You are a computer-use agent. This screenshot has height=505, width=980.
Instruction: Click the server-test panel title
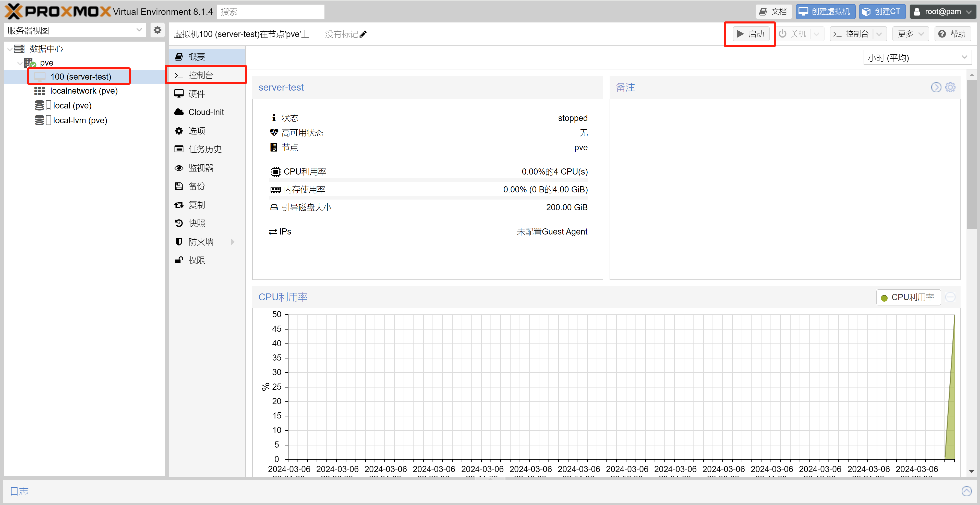click(281, 88)
